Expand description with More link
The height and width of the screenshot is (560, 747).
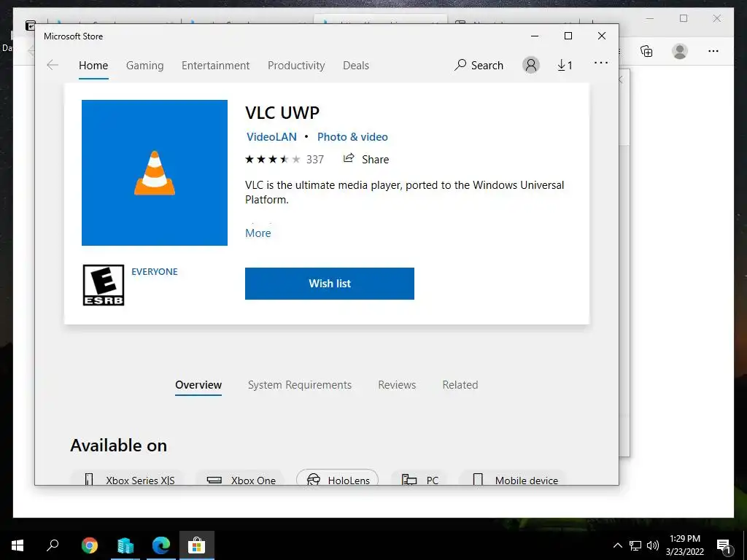tap(258, 233)
